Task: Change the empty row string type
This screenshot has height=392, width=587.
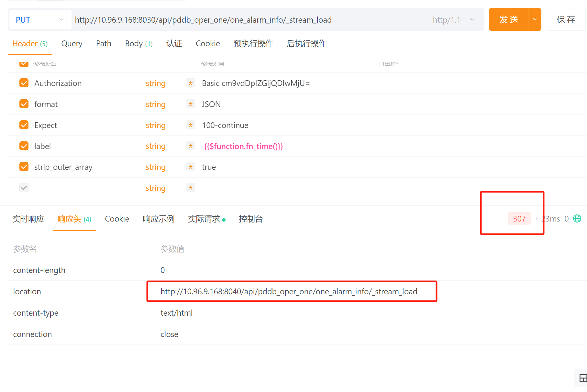Action: pyautogui.click(x=156, y=188)
